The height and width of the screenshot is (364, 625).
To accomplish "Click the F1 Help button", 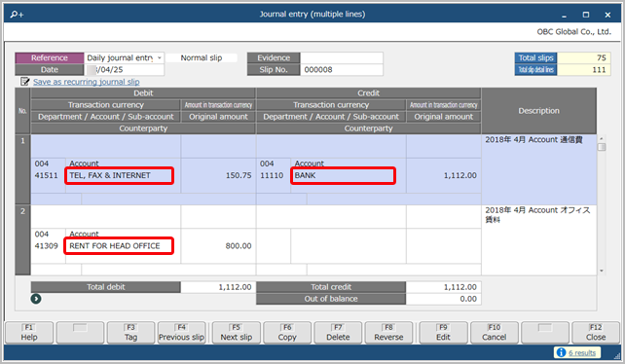I will tap(29, 333).
